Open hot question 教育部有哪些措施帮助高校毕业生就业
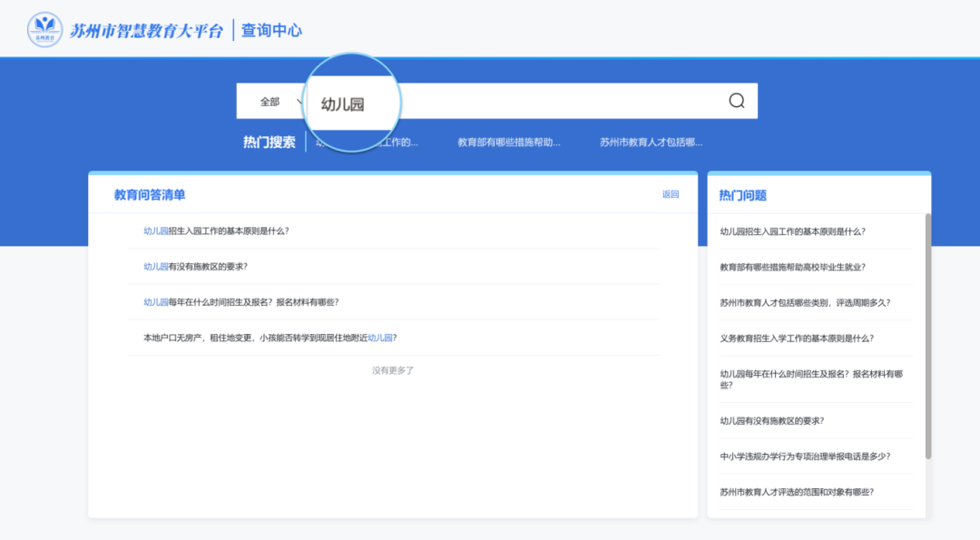Viewport: 980px width, 540px height. coord(792,267)
